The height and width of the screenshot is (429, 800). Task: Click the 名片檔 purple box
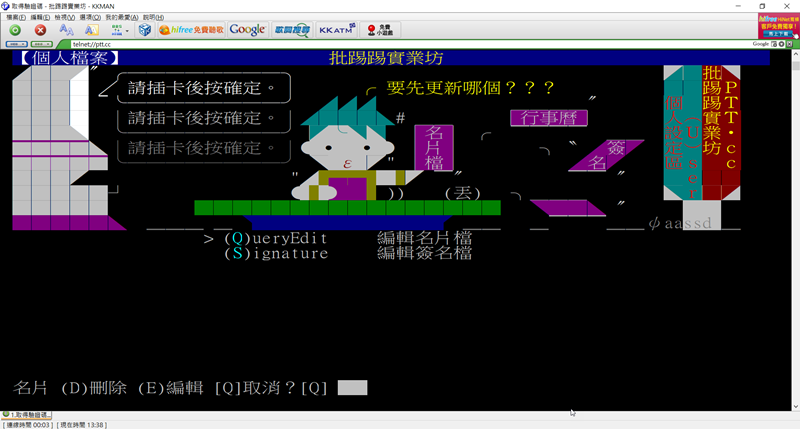pyautogui.click(x=434, y=147)
